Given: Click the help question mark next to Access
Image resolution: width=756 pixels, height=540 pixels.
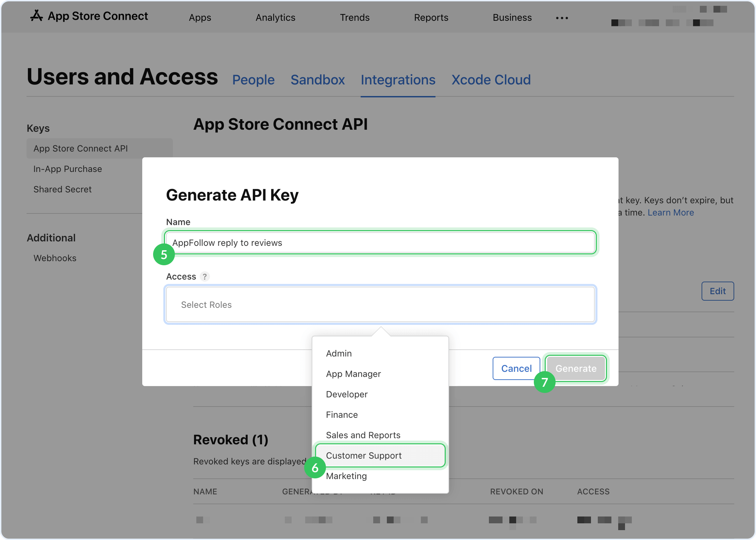Looking at the screenshot, I should [205, 276].
